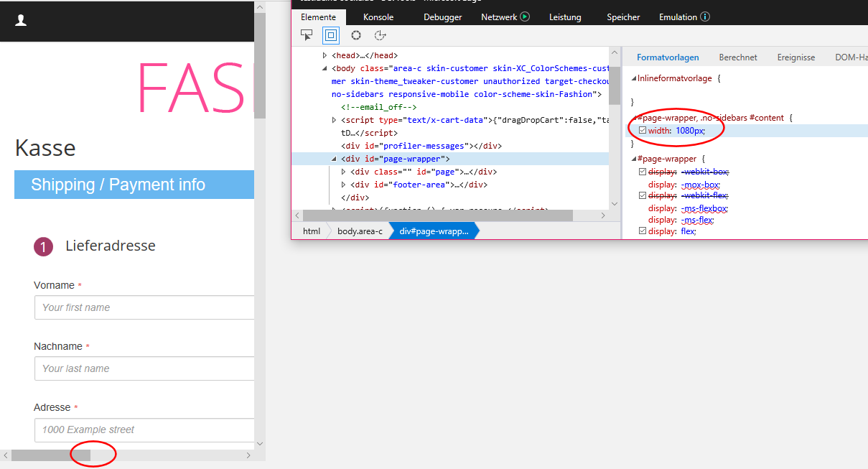
Task: Click the #page-wrapper, .no-sidebars #content selector
Action: point(710,117)
